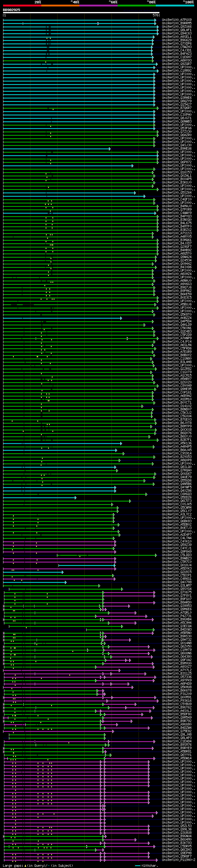The width and height of the screenshot is (197, 868).
Task: Click hit UniRef100_Q22R82
Action: pyautogui.click(x=177, y=369)
